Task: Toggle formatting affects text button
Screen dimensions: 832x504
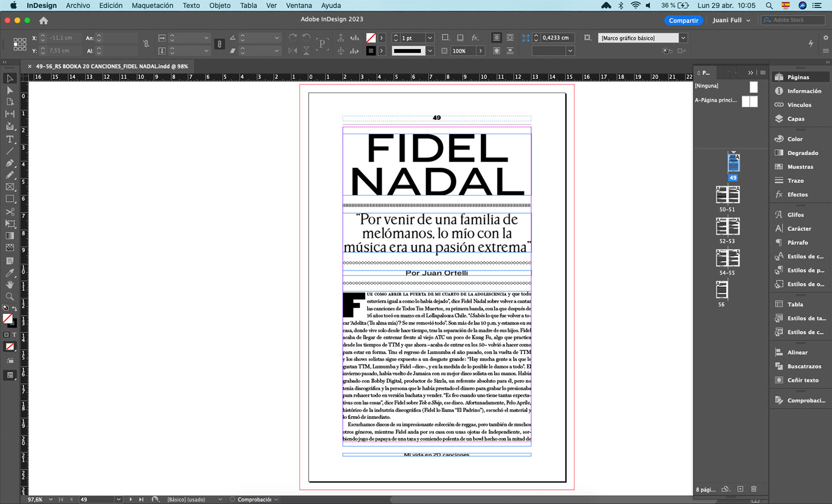Action: pos(14,335)
